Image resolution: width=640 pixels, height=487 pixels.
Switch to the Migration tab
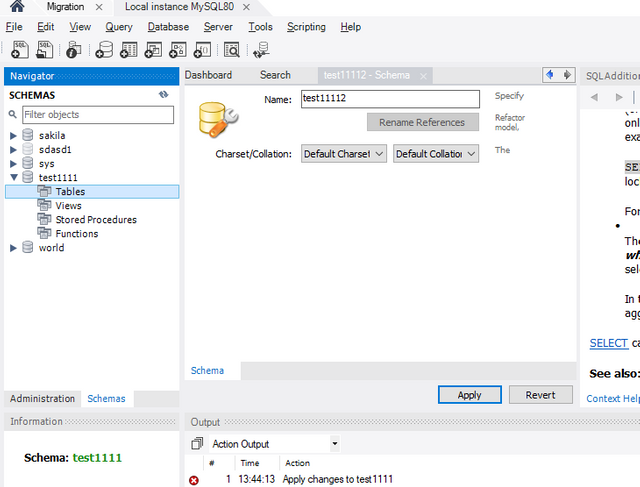65,7
